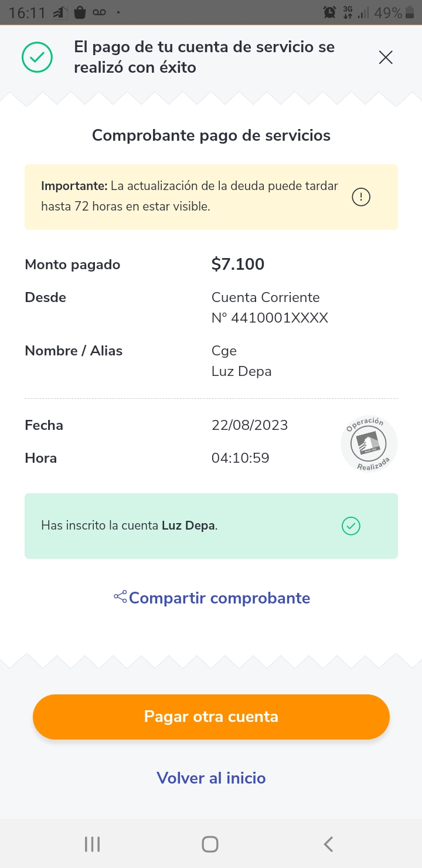Tap the alarm clock status icon
The image size is (422, 868).
click(329, 12)
